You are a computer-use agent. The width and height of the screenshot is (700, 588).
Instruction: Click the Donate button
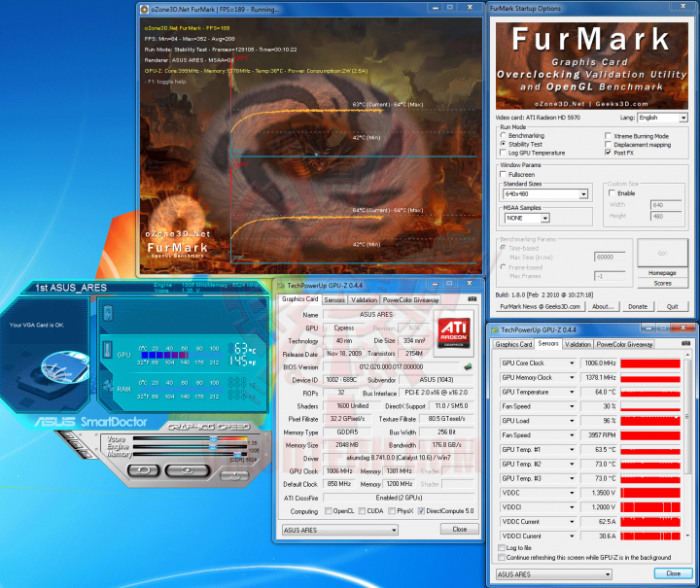(638, 306)
